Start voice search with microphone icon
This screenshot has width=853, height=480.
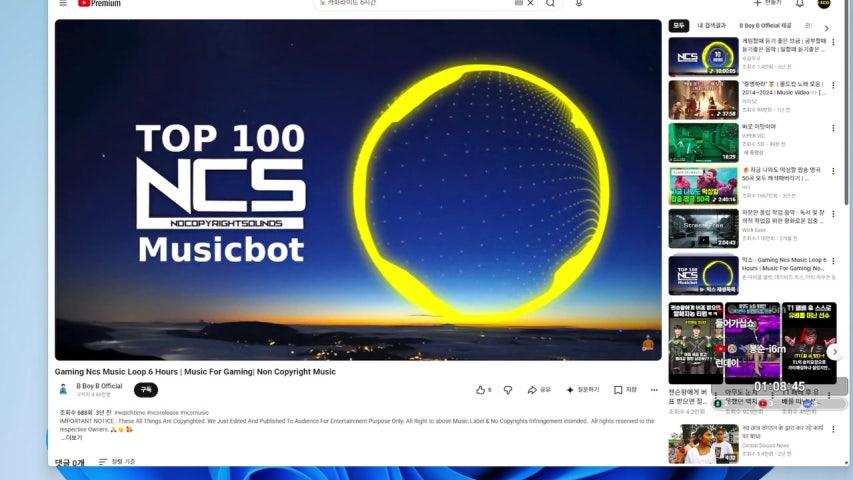tap(578, 3)
